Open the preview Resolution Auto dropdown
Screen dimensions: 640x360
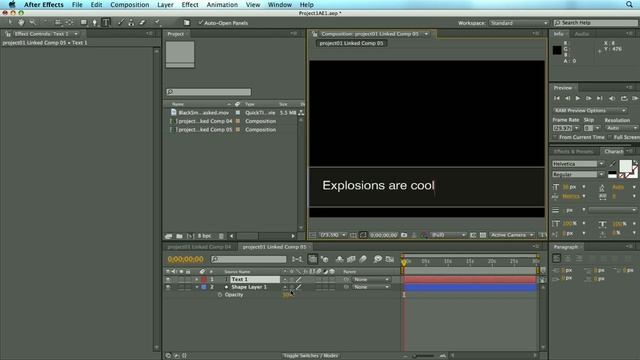coord(621,128)
